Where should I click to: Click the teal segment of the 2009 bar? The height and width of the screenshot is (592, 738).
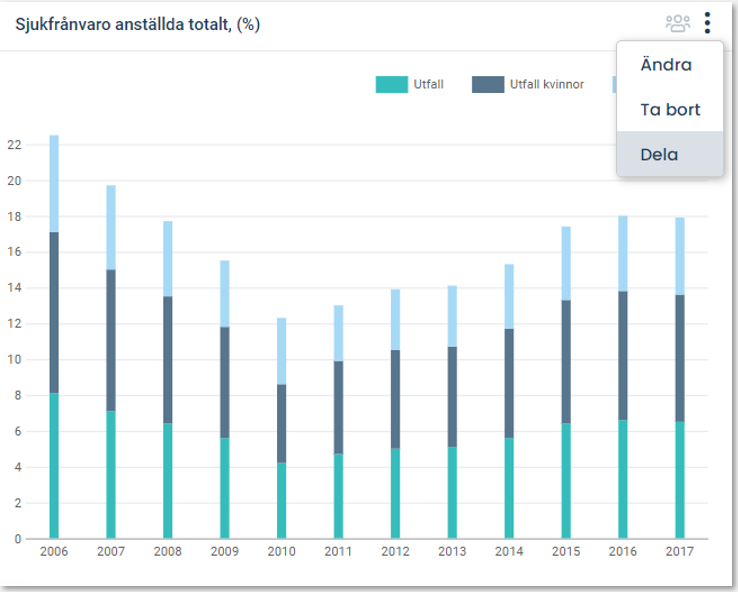(224, 488)
